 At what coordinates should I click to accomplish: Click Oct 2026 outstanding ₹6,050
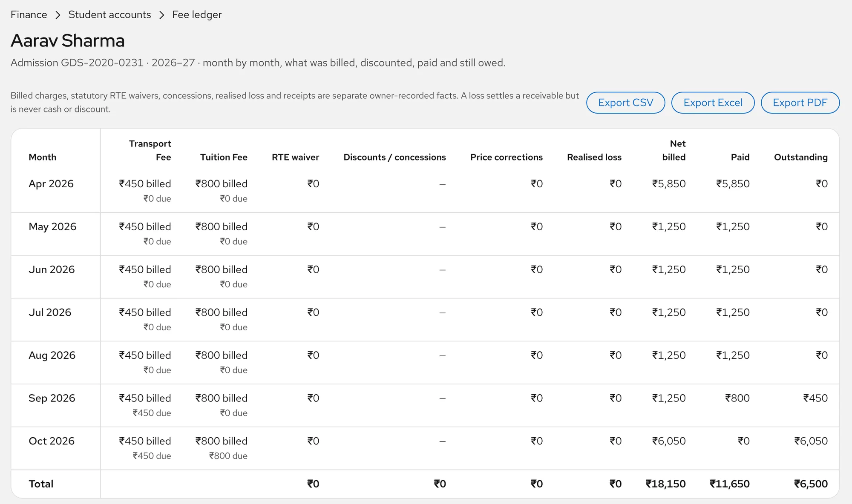point(811,441)
